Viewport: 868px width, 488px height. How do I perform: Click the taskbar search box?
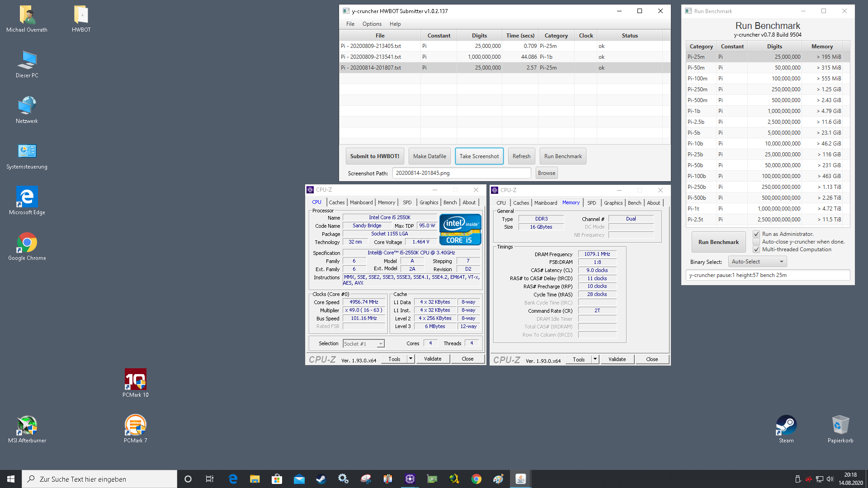click(99, 479)
